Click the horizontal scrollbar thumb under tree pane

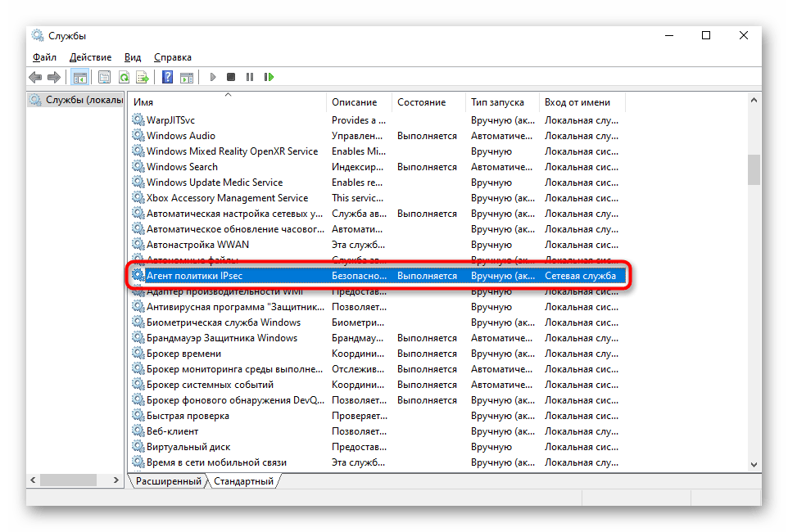68,480
